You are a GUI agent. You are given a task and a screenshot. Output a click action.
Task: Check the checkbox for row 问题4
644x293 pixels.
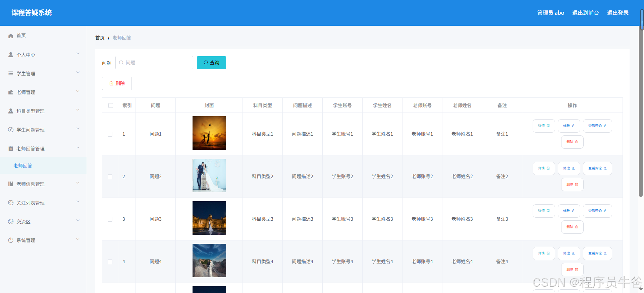(110, 262)
